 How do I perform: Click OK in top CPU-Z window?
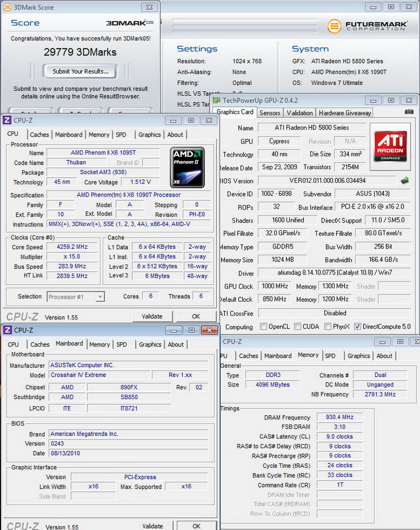coord(196,316)
